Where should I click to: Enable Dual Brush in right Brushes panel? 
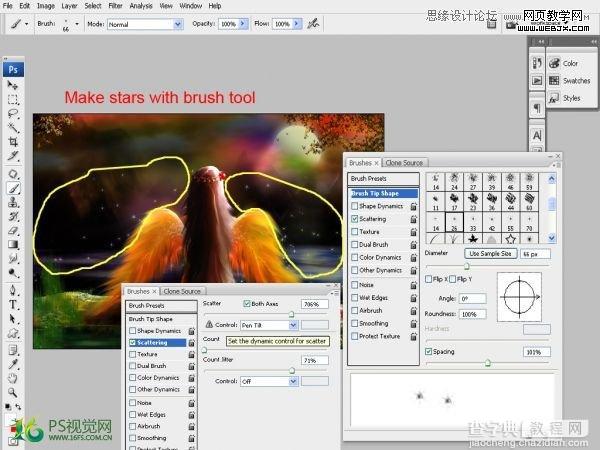coord(355,244)
